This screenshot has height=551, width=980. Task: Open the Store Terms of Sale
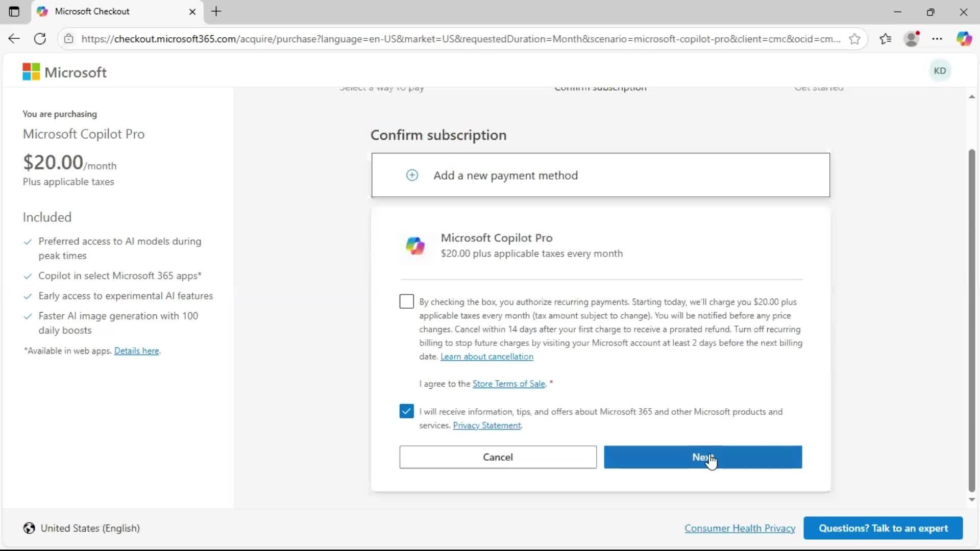click(x=508, y=384)
